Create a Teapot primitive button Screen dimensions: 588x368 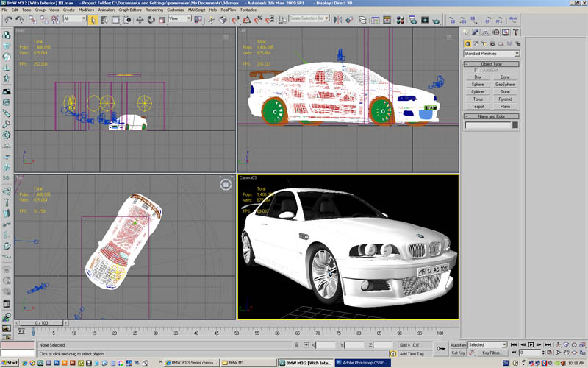[x=478, y=107]
